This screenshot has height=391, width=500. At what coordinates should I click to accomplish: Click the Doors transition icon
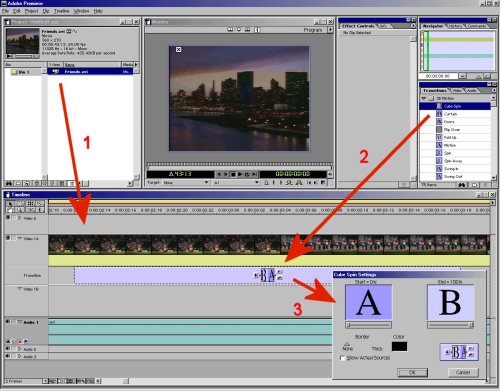pyautogui.click(x=439, y=122)
